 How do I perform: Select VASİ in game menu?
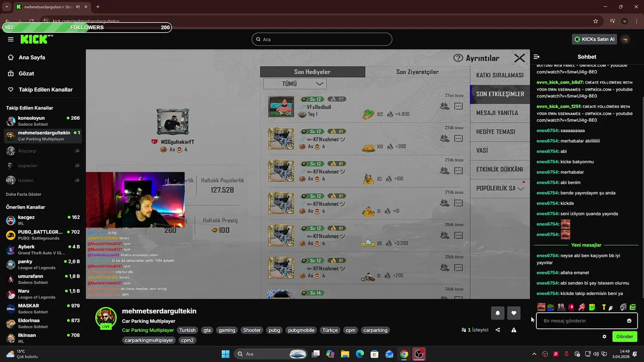[500, 150]
